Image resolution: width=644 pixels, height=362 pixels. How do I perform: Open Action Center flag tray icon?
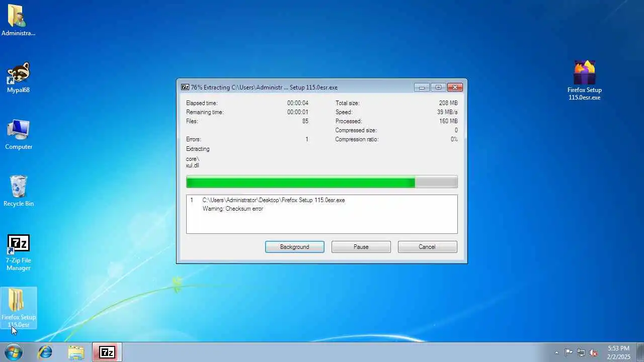[569, 352]
